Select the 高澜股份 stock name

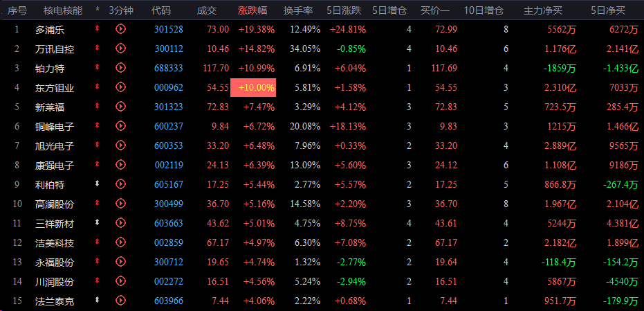[x=55, y=204]
